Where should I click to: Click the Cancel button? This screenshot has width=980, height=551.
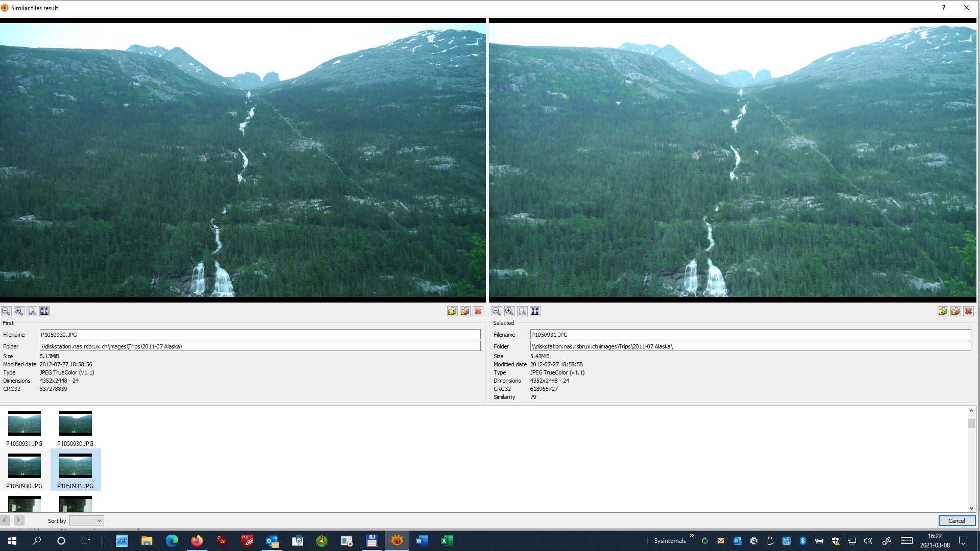coord(957,520)
